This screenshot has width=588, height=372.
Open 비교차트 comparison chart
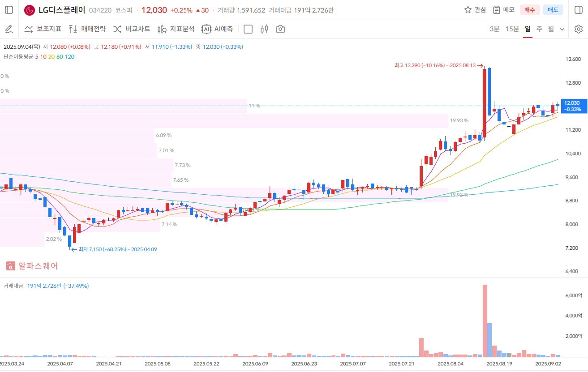(x=132, y=29)
